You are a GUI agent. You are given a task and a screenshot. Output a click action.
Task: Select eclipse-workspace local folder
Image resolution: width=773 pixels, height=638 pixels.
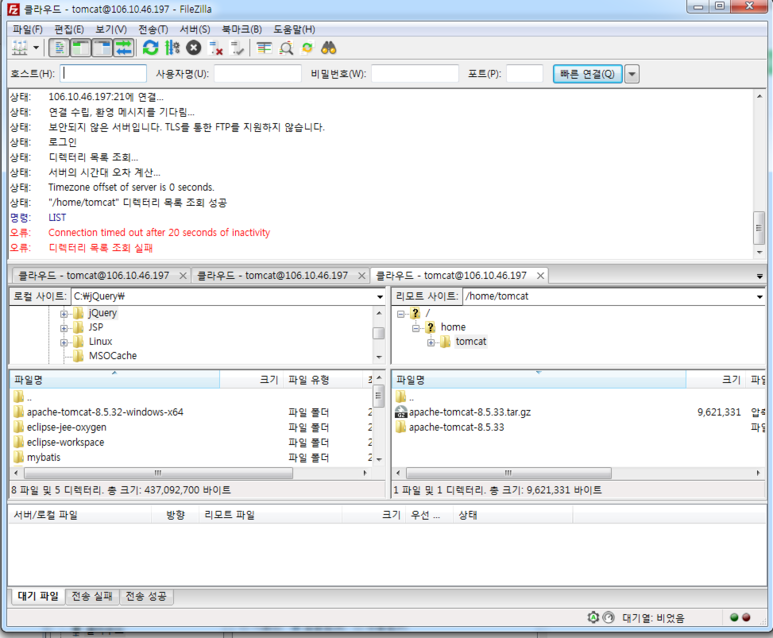click(65, 443)
